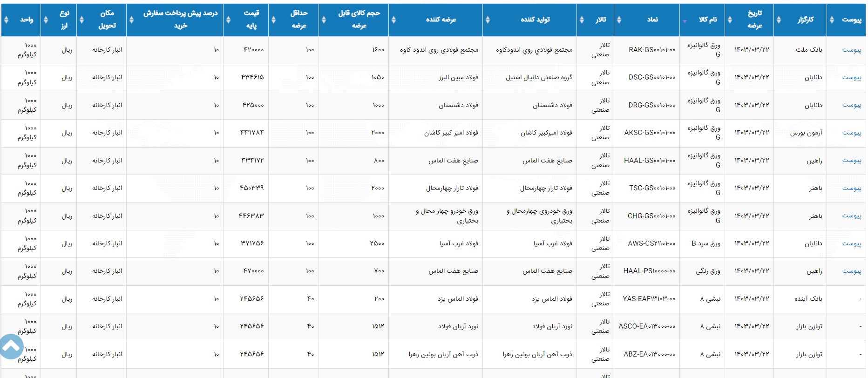Sort by the حجم کالای قابل عرضه arrow icon

324,20
